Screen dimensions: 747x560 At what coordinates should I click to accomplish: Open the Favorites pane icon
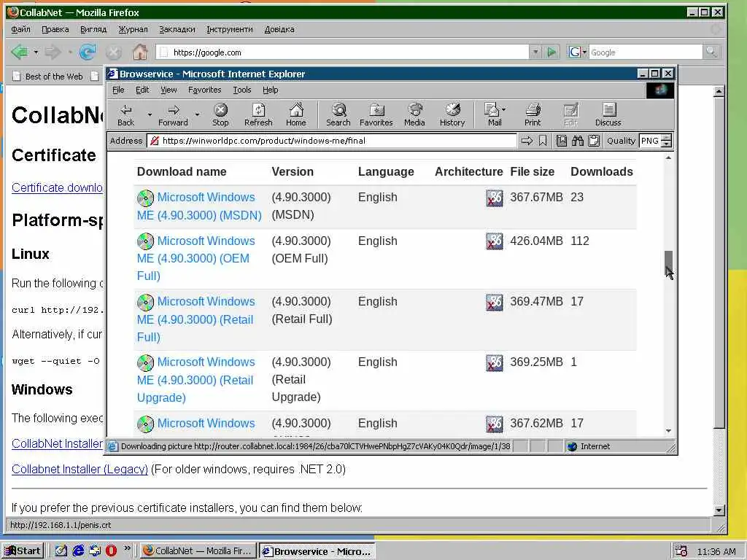[376, 114]
